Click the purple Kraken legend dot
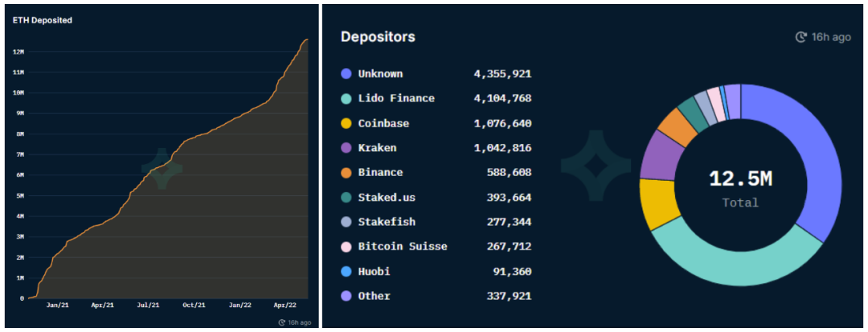Image resolution: width=868 pixels, height=332 pixels. 346,148
